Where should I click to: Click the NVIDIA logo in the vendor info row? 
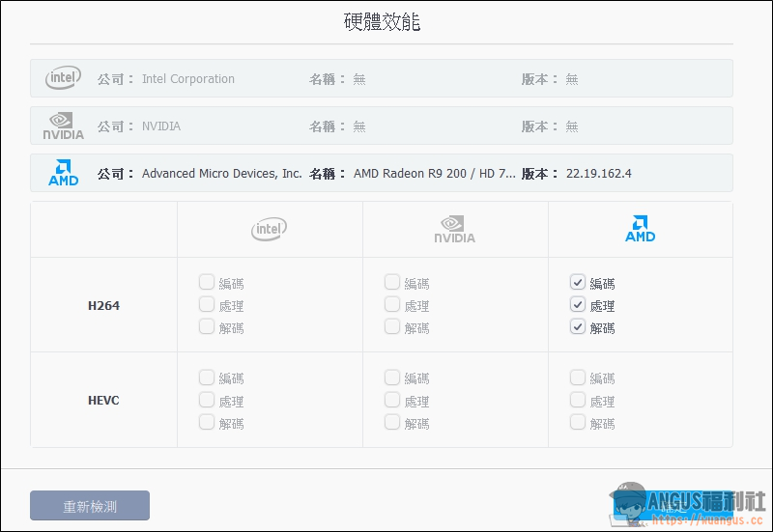pyautogui.click(x=63, y=126)
